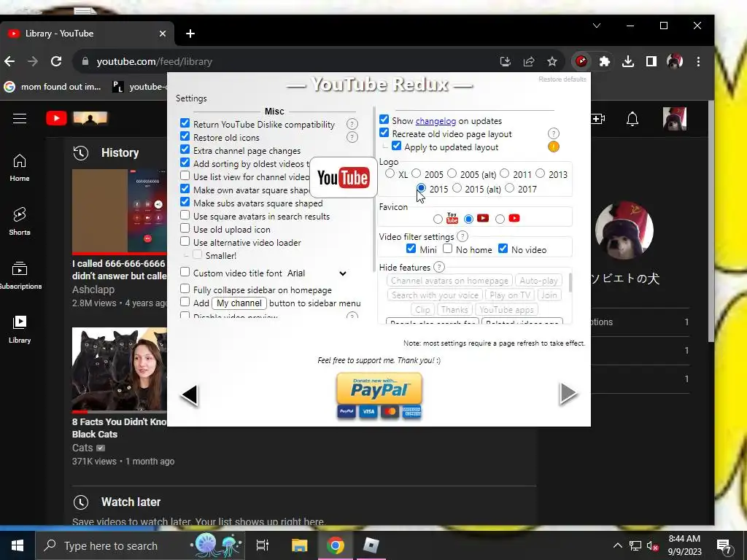Select the XL logo option

(x=390, y=174)
